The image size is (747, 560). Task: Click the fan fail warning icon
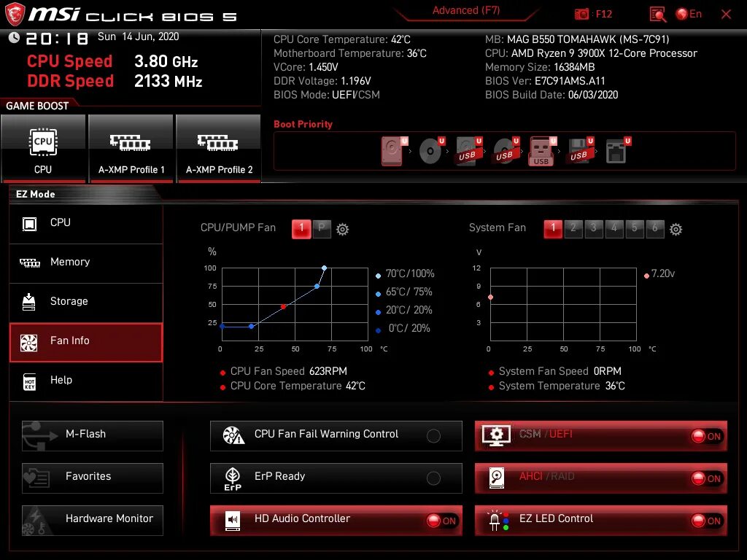pos(233,435)
